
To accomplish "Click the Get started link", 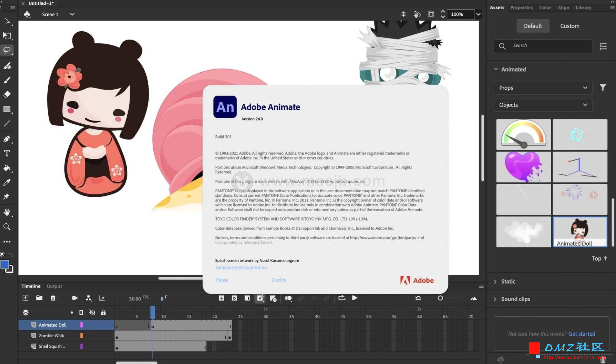I will 581,334.
